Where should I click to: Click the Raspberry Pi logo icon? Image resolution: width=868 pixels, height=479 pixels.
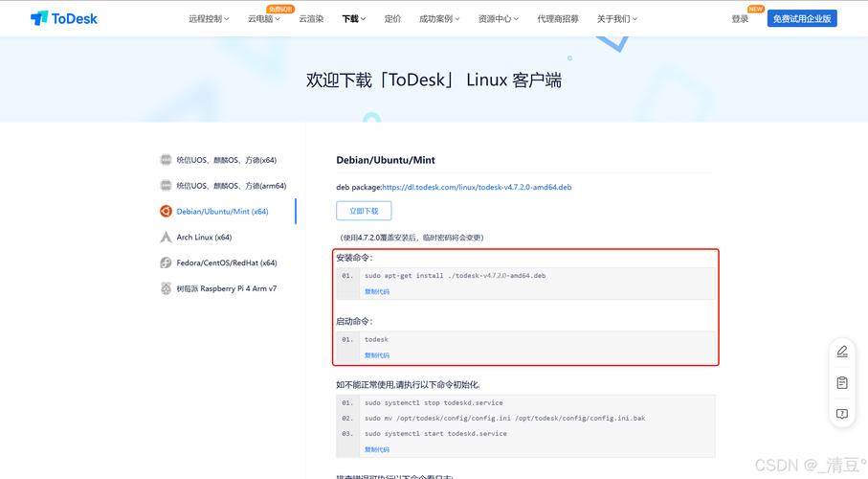[x=166, y=288]
